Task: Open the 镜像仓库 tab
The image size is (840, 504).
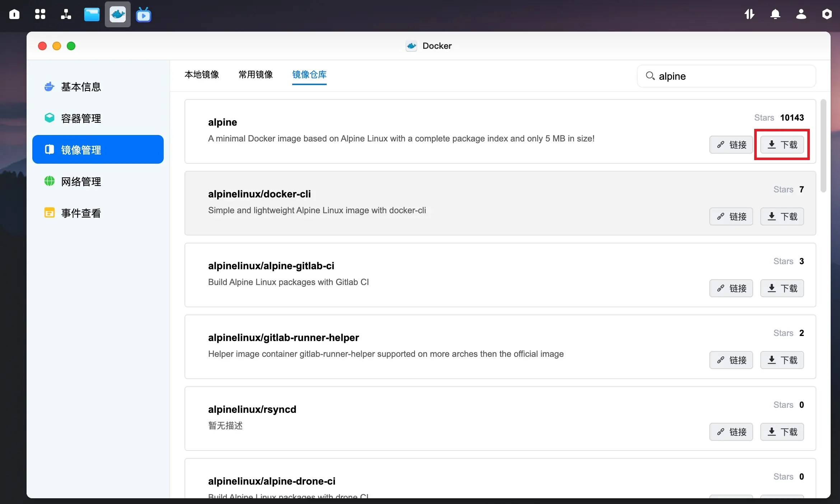Action: 309,75
